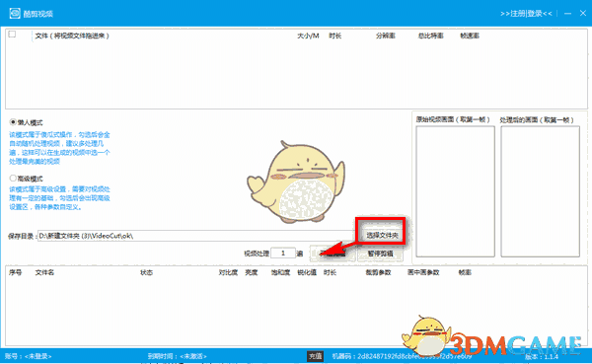The width and height of the screenshot is (592, 364).
Task: Click the 亮度 column header
Action: pos(251,272)
